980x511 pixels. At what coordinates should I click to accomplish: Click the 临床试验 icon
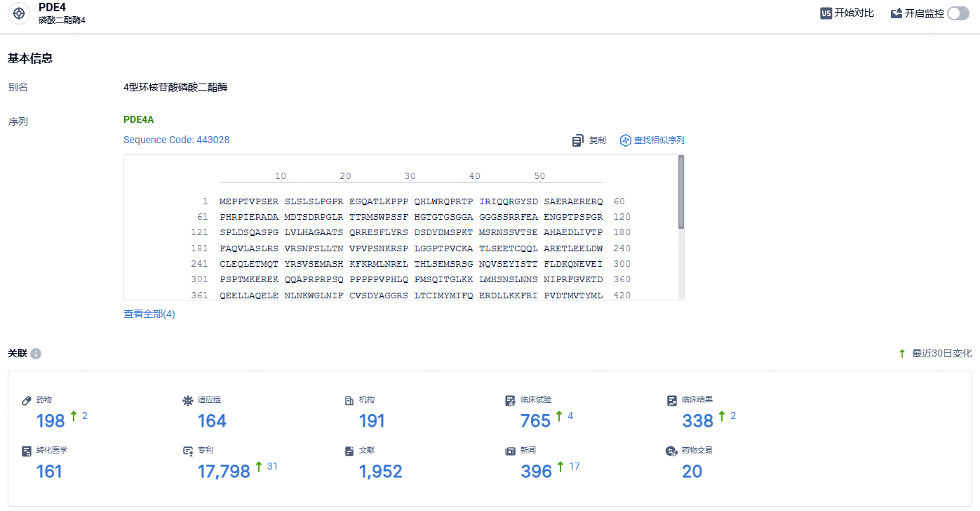click(x=510, y=400)
